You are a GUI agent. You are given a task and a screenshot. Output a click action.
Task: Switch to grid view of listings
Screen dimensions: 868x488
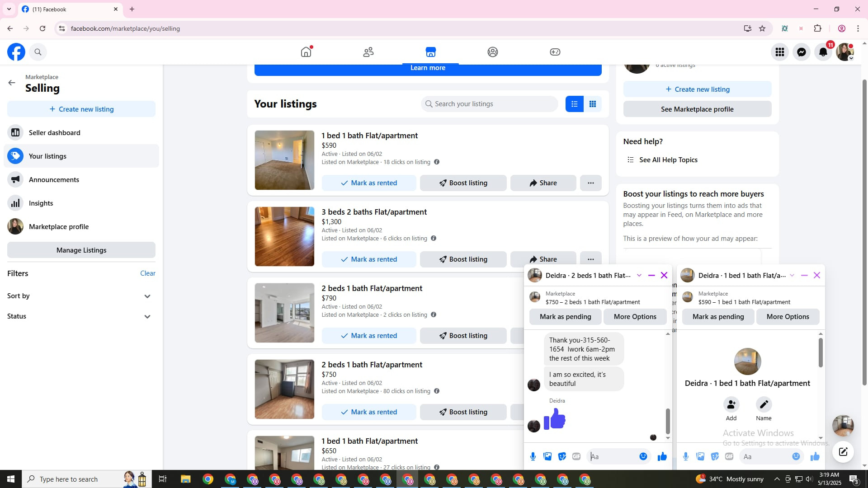[x=592, y=104]
